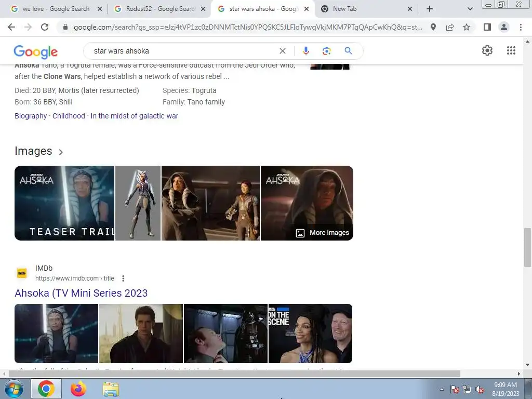The image size is (532, 399).
Task: Click the address bar URL
Action: coord(248,27)
